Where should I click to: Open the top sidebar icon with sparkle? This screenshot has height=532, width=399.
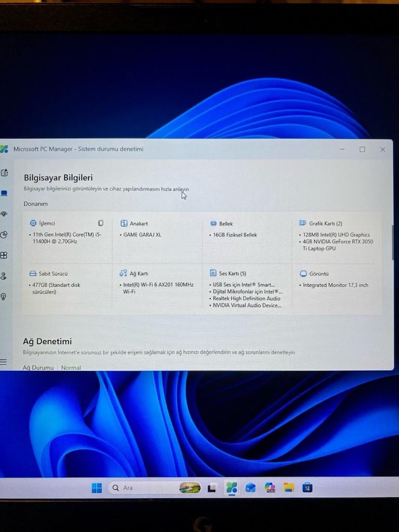tap(4, 172)
